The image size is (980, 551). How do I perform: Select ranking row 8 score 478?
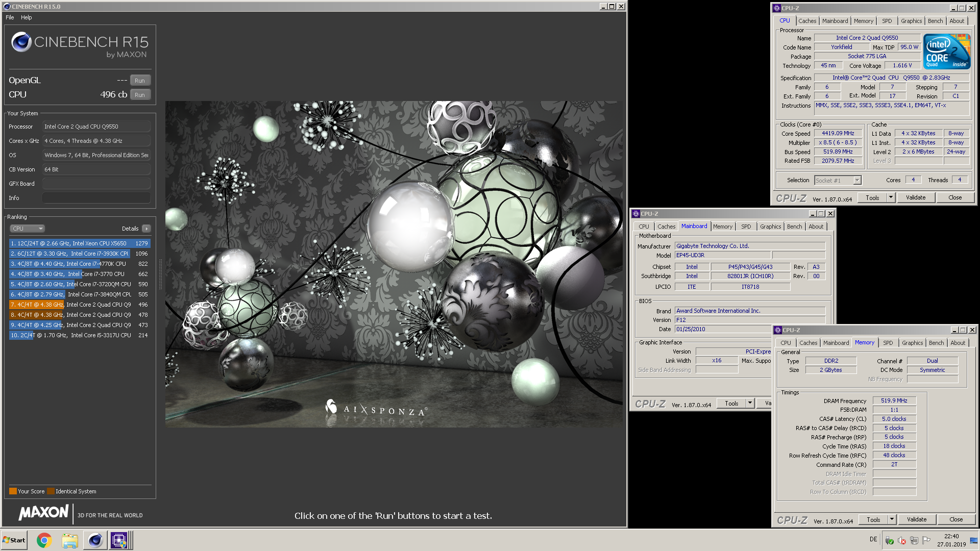[x=80, y=315]
